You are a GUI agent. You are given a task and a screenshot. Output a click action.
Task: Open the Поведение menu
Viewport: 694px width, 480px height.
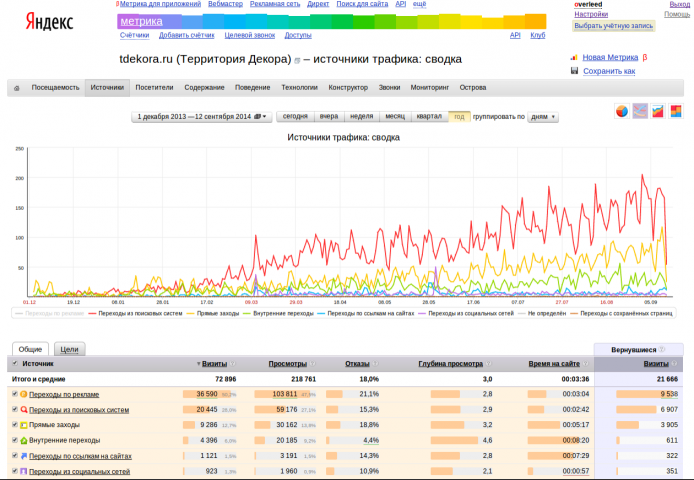(252, 88)
